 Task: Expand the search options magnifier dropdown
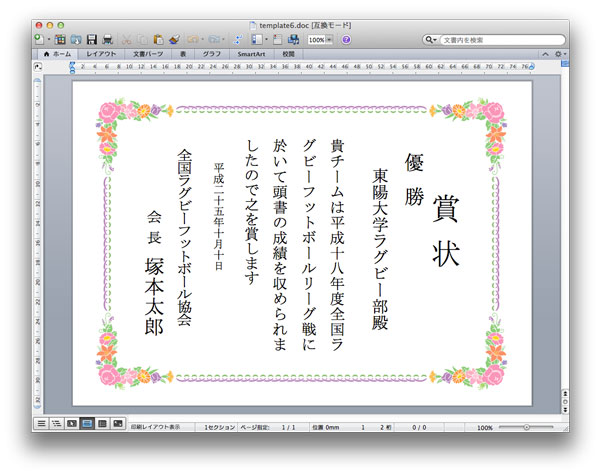coord(431,39)
